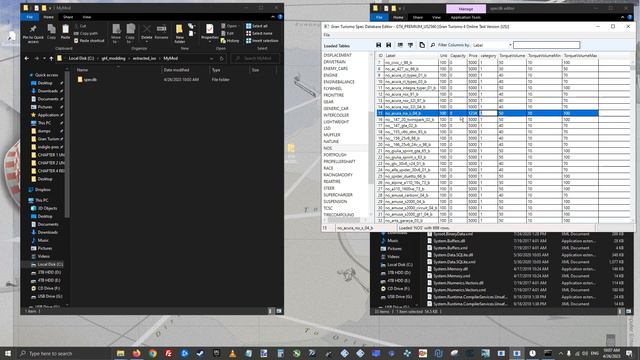Viewport: 640px width, 360px height.
Task: Open VLC media player from the taskbar
Action: pos(232,353)
